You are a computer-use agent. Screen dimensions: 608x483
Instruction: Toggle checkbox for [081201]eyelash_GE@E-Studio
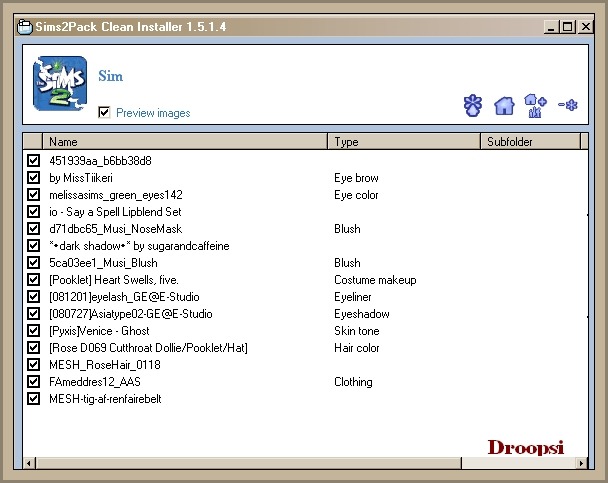pos(33,297)
